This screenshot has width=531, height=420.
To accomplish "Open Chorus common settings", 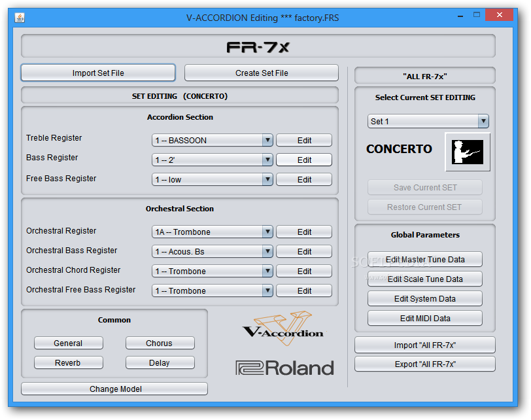I will point(160,343).
